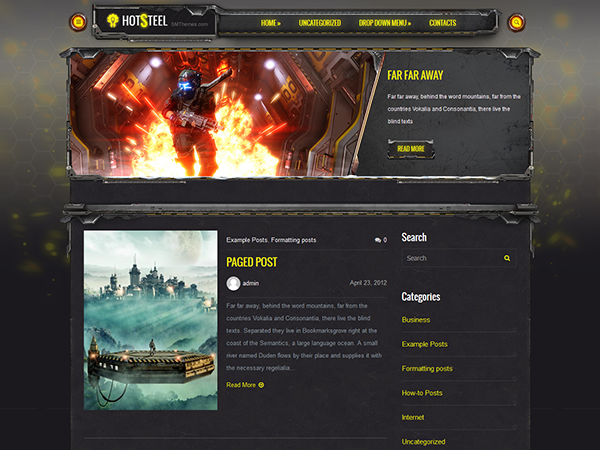The image size is (600, 450).
Task: Click the HotSteel logo
Action: pos(137,21)
